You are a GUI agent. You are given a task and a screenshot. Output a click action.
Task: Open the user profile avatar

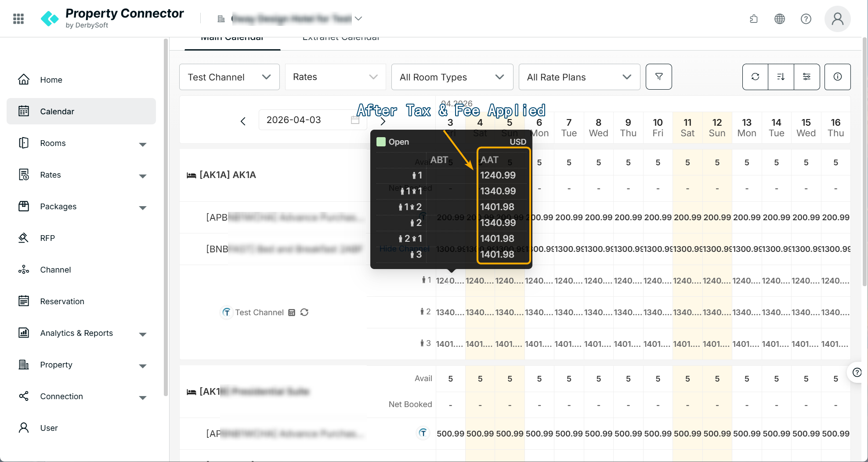click(838, 18)
